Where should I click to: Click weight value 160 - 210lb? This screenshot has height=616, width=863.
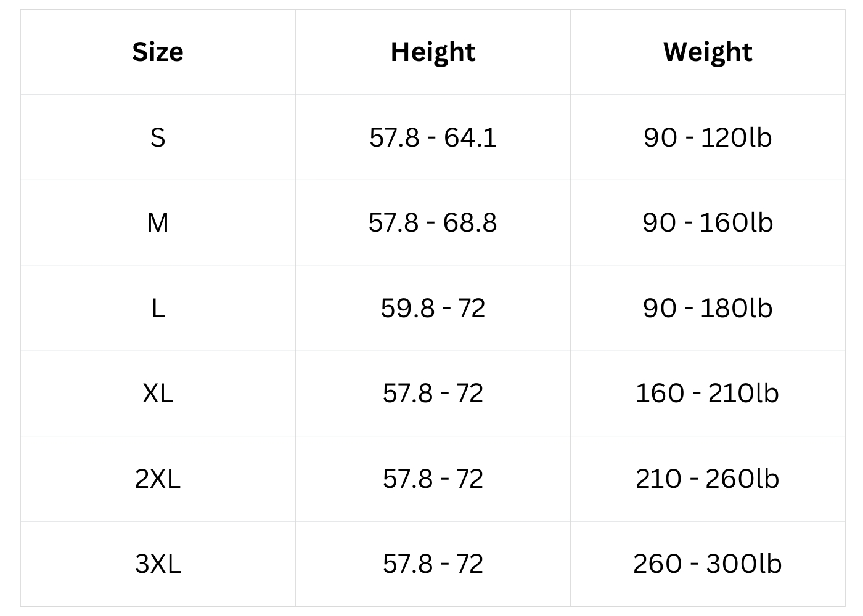point(708,393)
